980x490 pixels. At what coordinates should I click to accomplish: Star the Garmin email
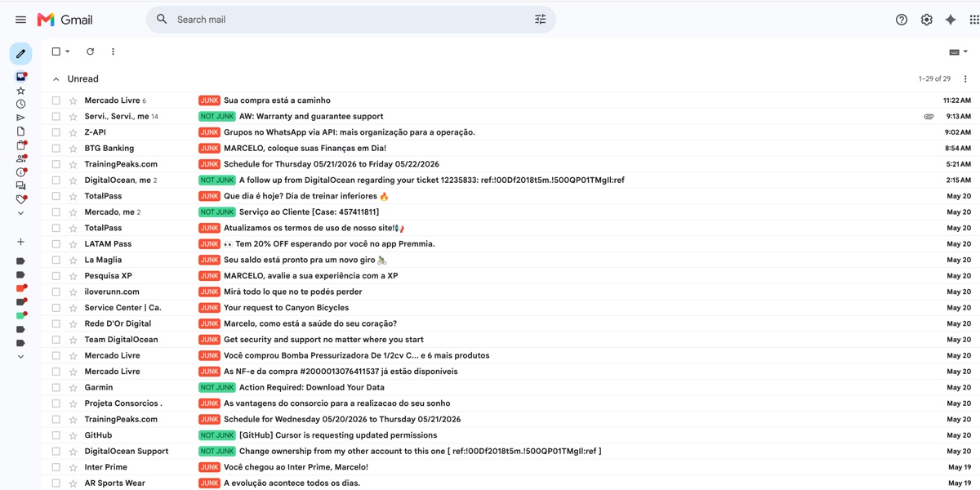tap(73, 388)
